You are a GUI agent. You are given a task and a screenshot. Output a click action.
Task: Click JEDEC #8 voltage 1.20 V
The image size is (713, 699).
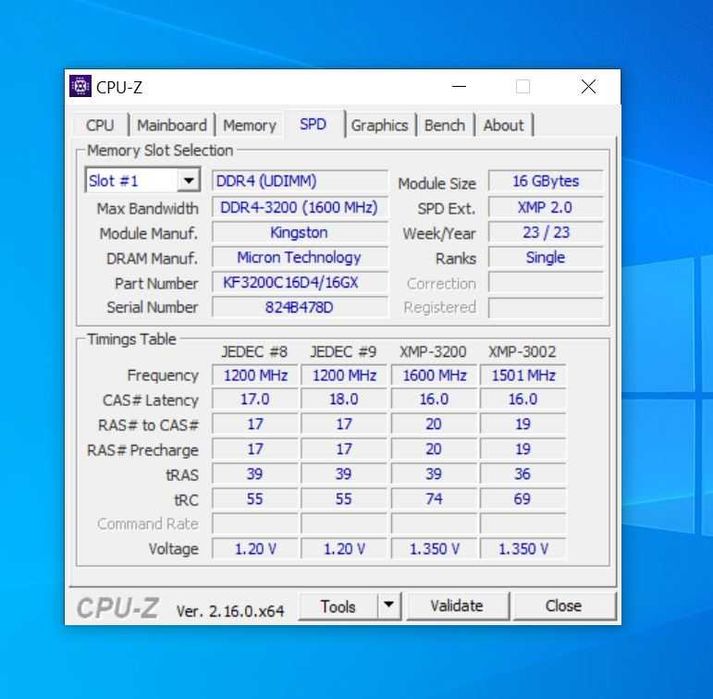(x=255, y=549)
